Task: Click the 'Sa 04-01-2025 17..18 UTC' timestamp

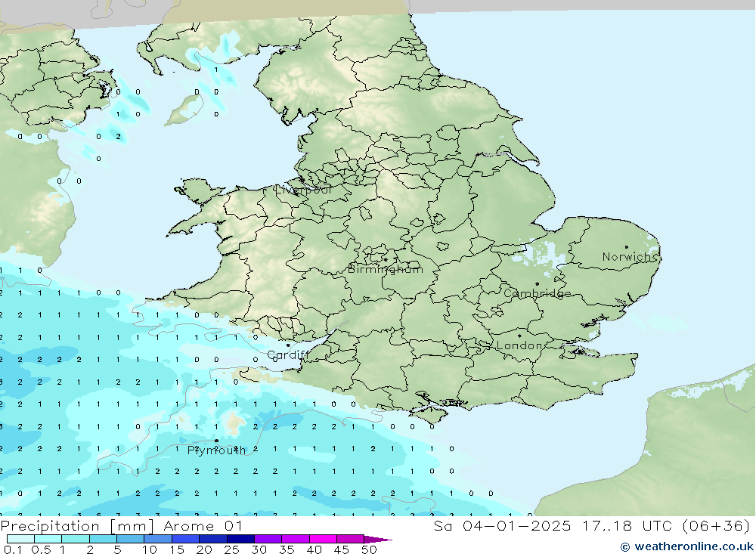Action: point(553,525)
